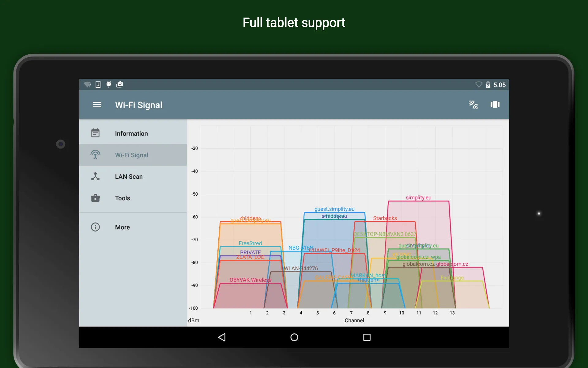This screenshot has width=588, height=368.
Task: Tap the More info icon in sidebar
Action: pos(95,227)
